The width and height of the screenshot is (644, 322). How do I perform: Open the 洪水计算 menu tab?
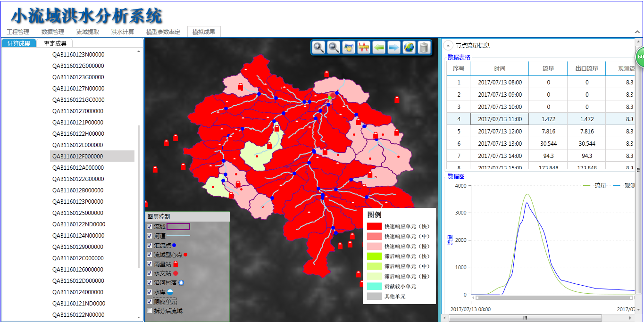(123, 32)
